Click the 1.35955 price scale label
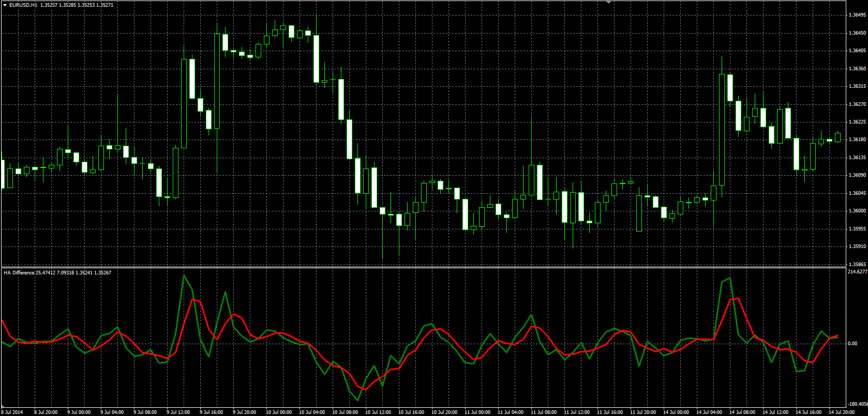The image size is (868, 416). (857, 229)
